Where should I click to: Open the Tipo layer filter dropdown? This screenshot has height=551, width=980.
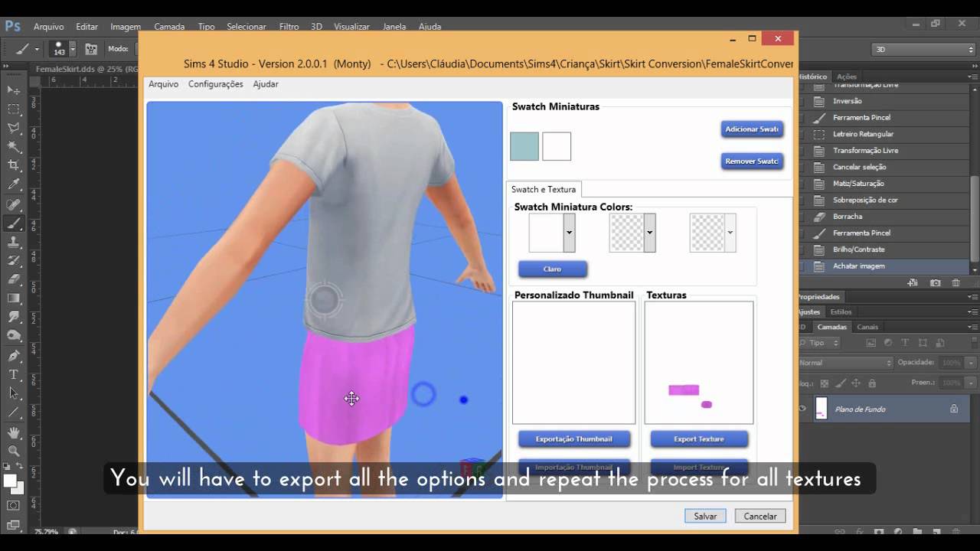[x=818, y=343]
